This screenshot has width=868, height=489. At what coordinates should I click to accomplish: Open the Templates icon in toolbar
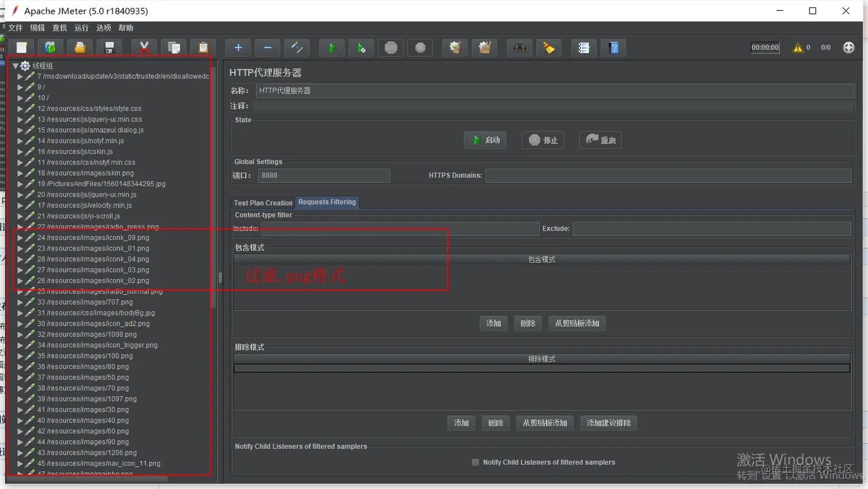51,48
